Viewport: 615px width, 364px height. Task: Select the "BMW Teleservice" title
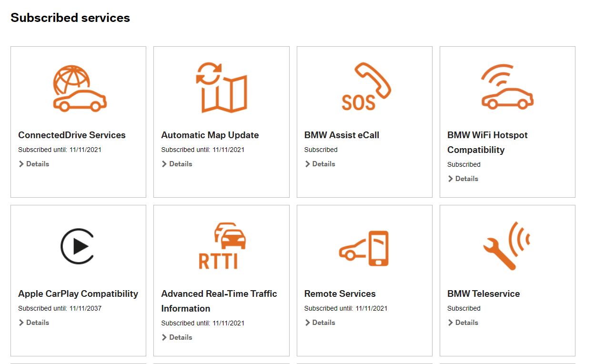click(x=484, y=293)
